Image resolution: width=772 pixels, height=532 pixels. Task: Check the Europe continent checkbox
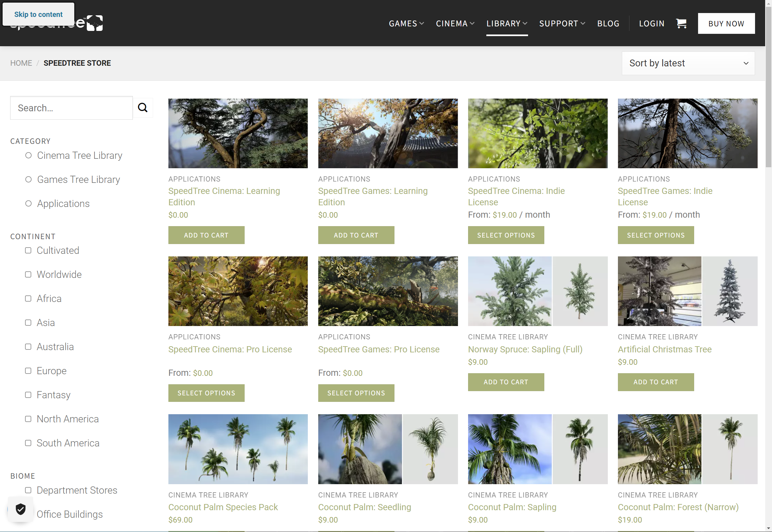[28, 371]
